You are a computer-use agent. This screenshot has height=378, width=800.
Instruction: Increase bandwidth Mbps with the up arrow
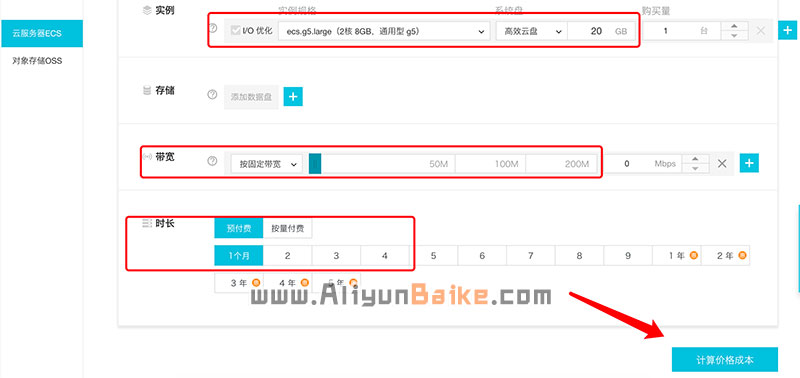click(695, 159)
